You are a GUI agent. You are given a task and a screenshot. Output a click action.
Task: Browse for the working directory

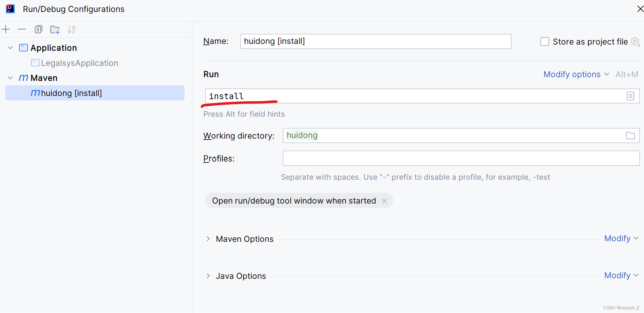tap(631, 135)
